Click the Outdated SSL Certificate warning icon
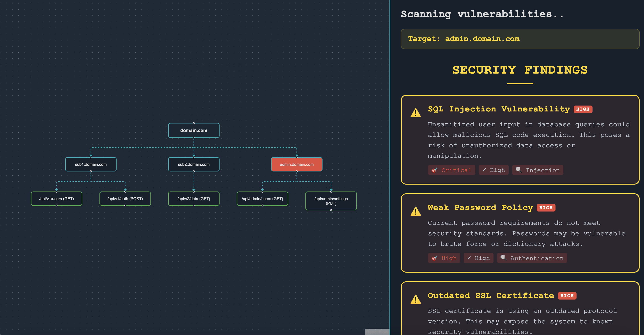This screenshot has height=335, width=644. pyautogui.click(x=416, y=299)
